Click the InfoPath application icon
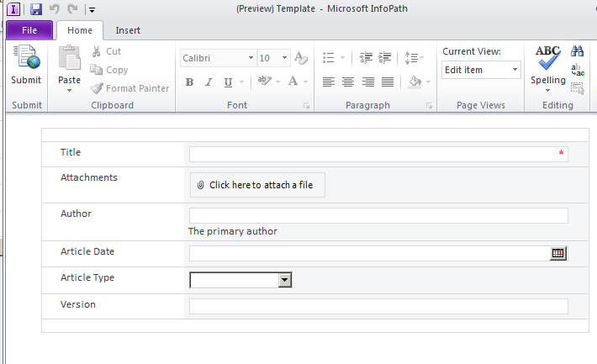The width and height of the screenshot is (597, 364). tap(13, 8)
